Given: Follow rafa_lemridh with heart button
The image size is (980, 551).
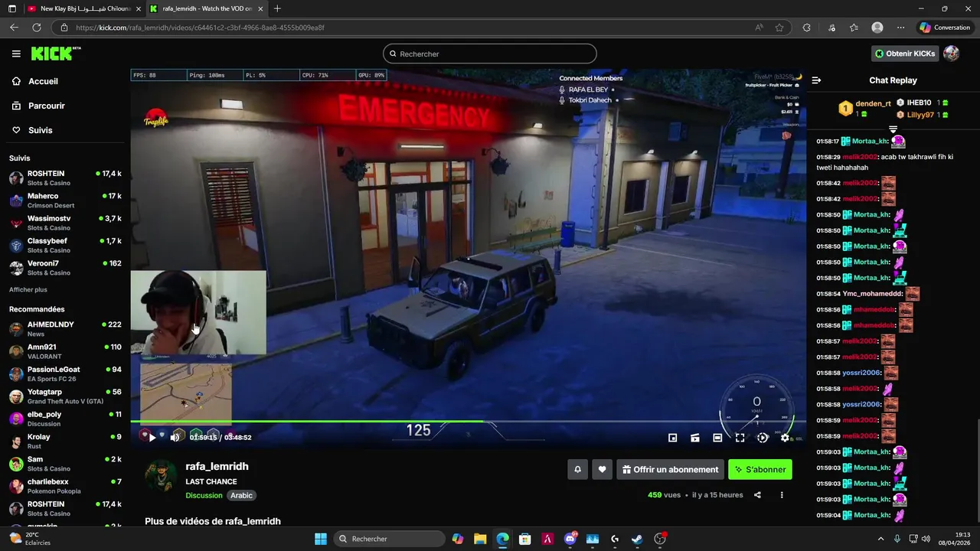Looking at the screenshot, I should pyautogui.click(x=603, y=469).
